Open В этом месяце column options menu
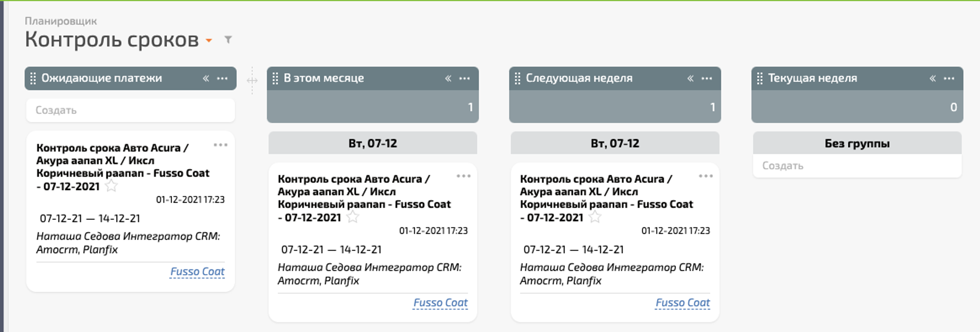The height and width of the screenshot is (332, 980). tap(465, 78)
